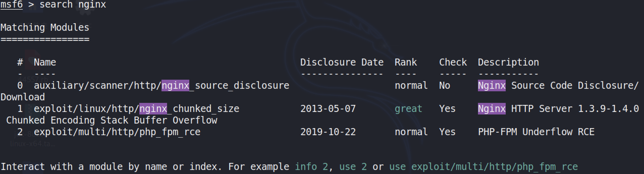Select the 'search nginx' command text
644x174 pixels.
tap(73, 5)
